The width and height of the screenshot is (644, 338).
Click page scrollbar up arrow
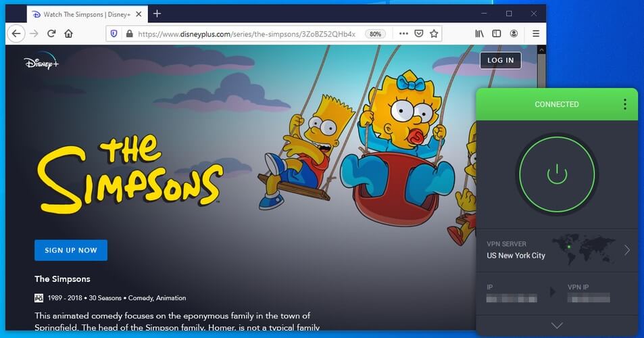541,50
